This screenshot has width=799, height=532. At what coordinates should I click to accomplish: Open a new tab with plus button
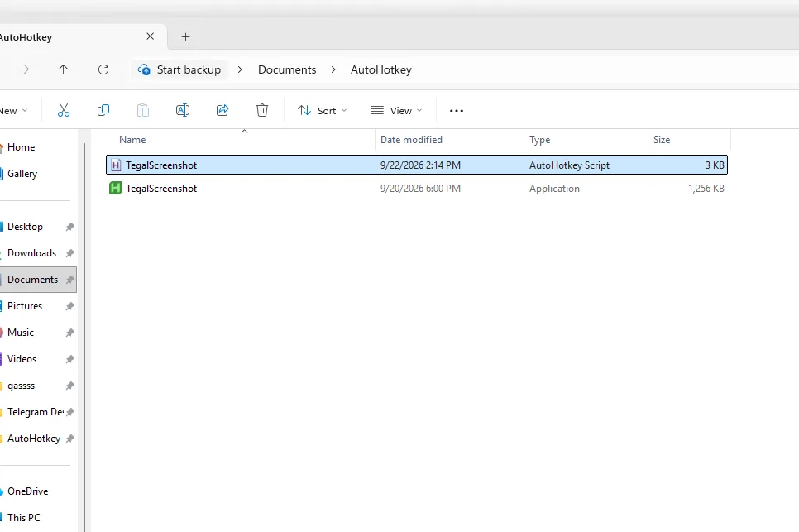point(185,36)
